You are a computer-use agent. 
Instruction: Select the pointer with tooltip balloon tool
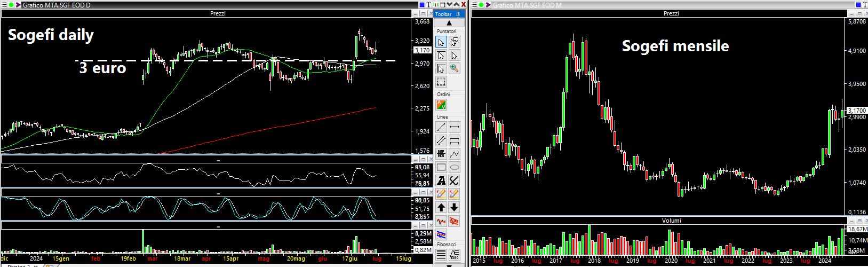point(455,42)
